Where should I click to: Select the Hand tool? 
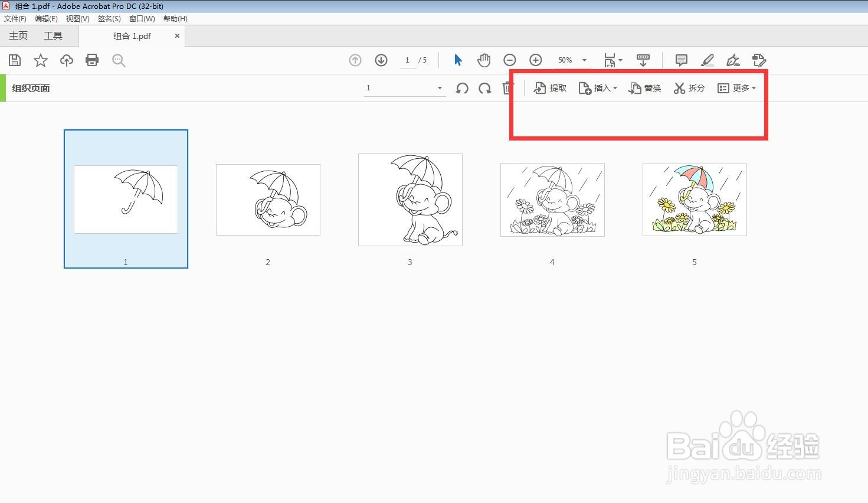coord(483,60)
